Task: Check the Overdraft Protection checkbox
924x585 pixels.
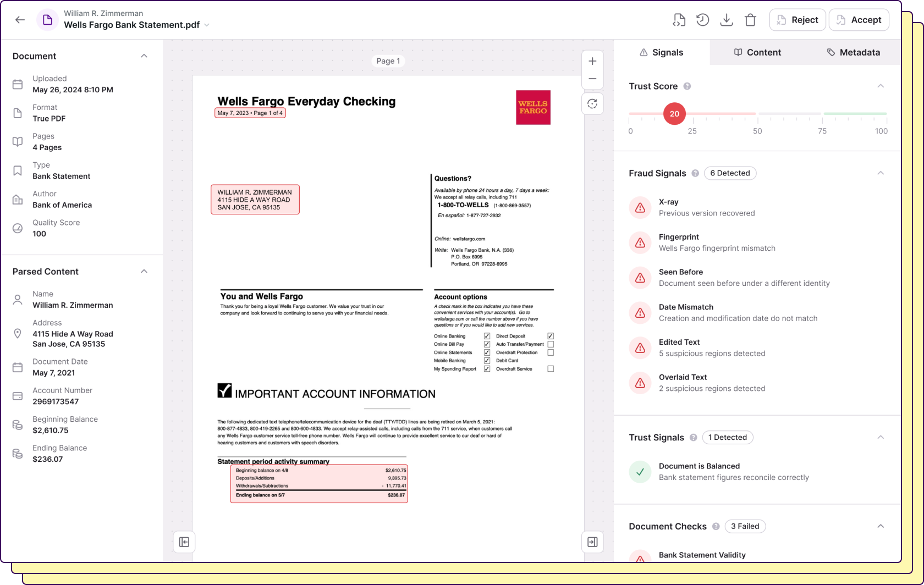Action: coord(551,352)
